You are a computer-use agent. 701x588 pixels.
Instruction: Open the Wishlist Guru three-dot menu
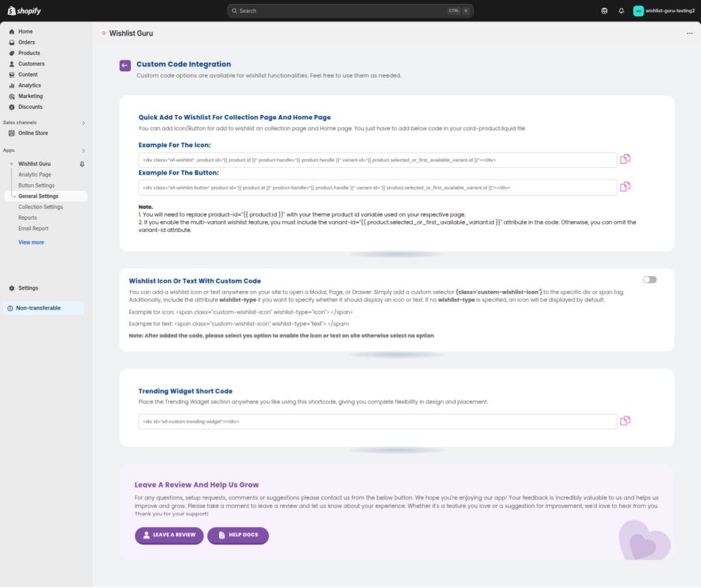[x=689, y=34]
